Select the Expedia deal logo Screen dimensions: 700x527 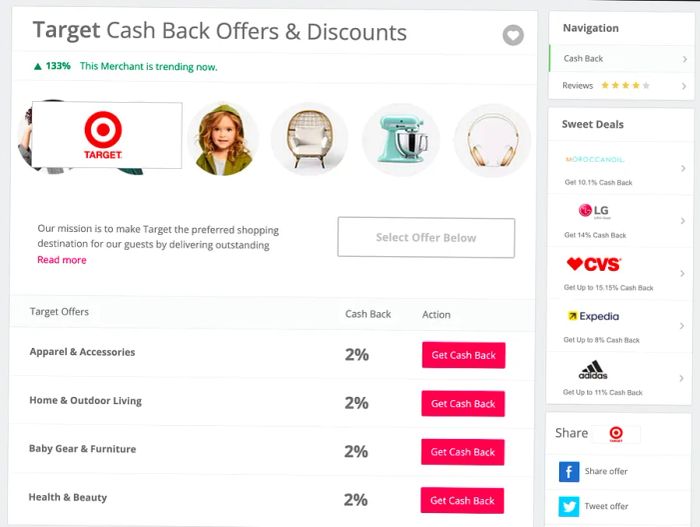[x=593, y=316]
